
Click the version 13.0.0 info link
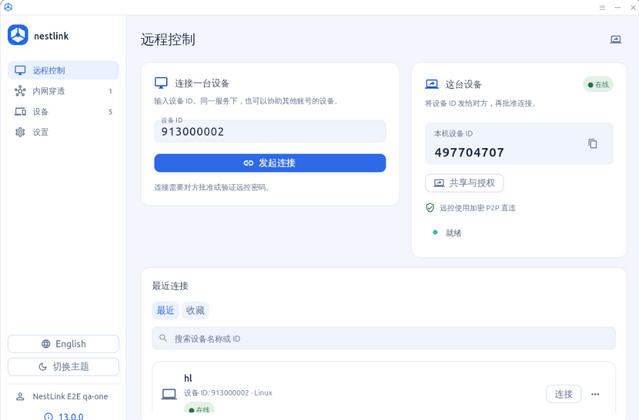coord(64,416)
